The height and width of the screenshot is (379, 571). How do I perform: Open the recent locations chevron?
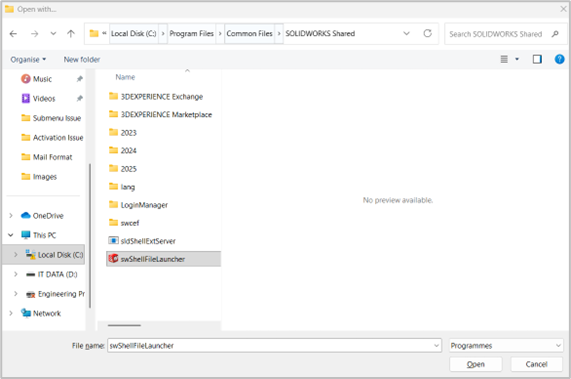pyautogui.click(x=53, y=34)
